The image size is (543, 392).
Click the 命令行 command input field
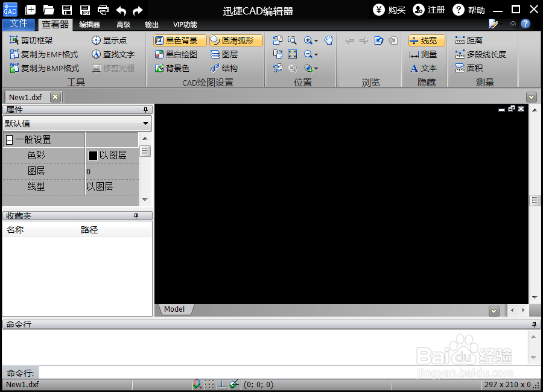coord(290,373)
